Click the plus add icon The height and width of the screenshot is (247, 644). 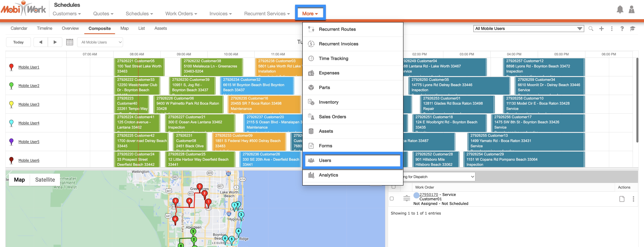601,29
